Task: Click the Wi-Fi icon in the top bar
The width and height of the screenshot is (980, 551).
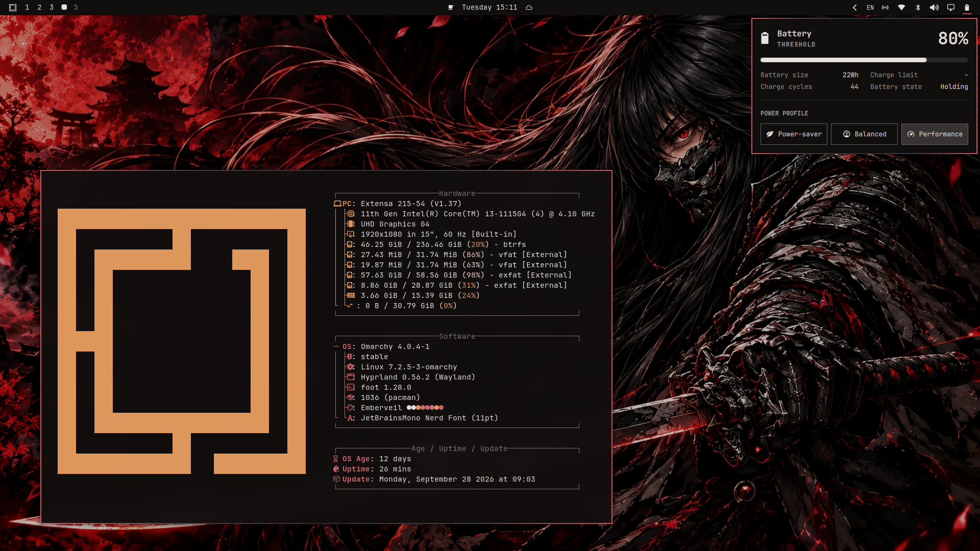Action: point(901,8)
